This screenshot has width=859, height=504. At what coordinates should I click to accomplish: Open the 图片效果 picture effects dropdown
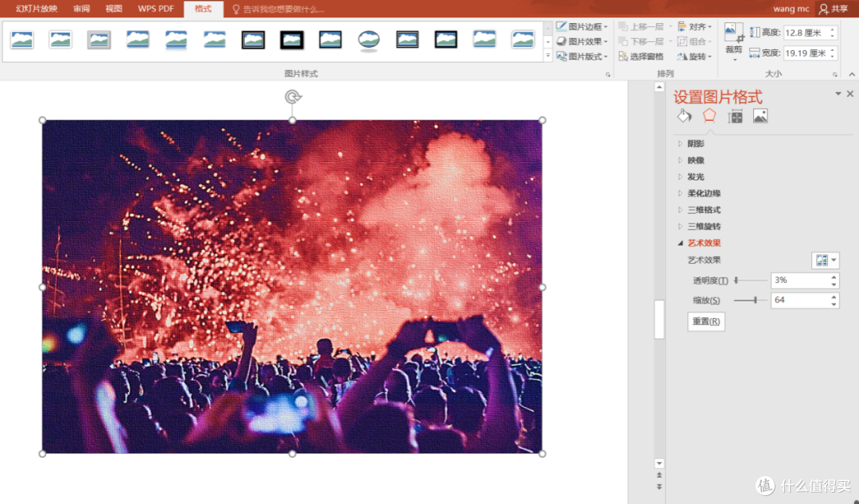[x=582, y=41]
